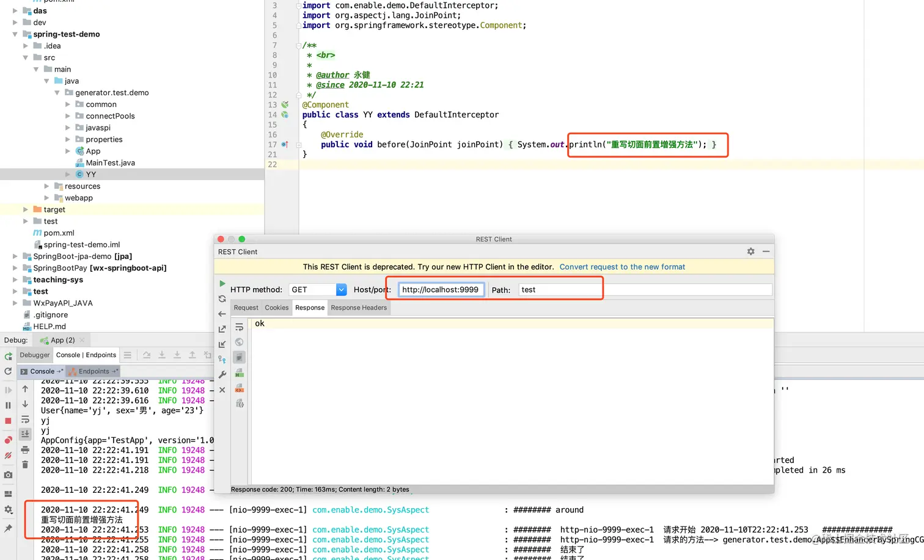Image resolution: width=924 pixels, height=560 pixels.
Task: Click the replay recent requests icon in REST Client
Action: coord(222,299)
